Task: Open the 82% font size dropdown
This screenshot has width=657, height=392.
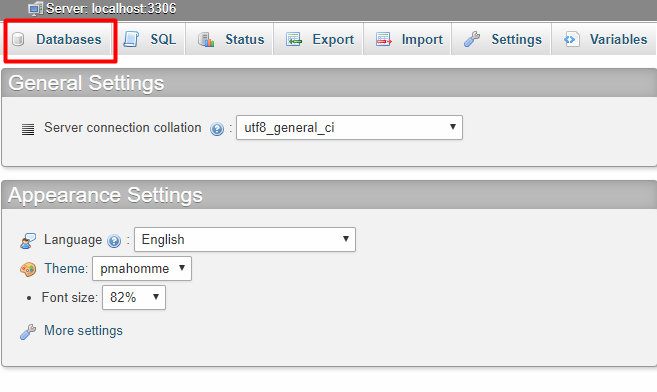Action: (x=134, y=297)
